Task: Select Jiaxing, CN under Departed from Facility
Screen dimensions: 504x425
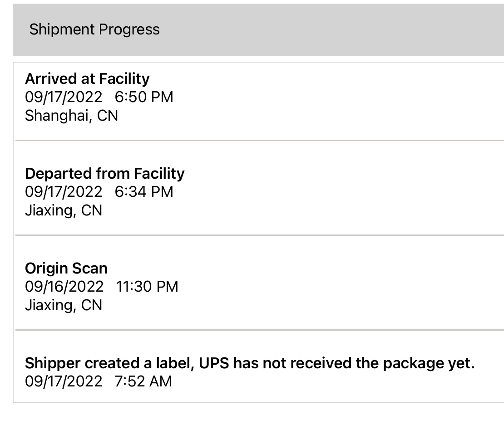Action: [x=63, y=210]
